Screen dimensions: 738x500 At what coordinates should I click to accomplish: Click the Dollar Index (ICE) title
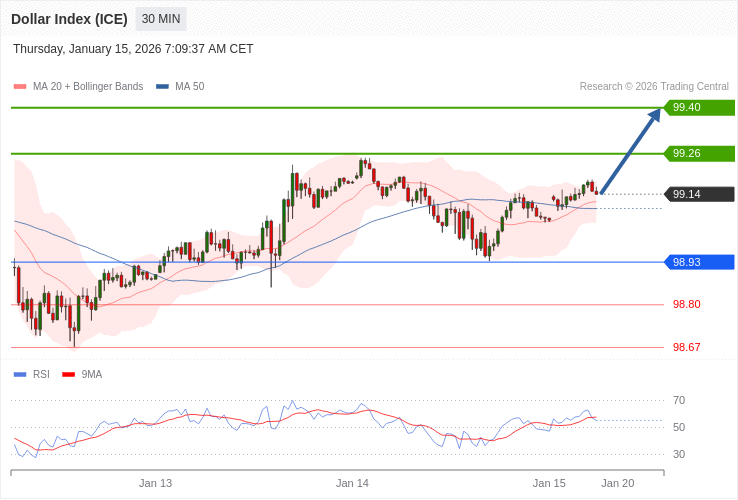69,19
